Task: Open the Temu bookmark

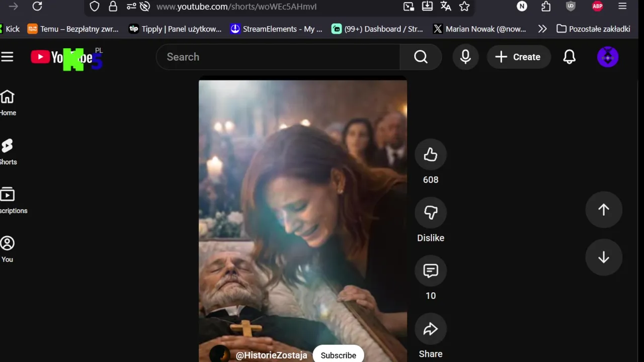Action: tap(73, 29)
